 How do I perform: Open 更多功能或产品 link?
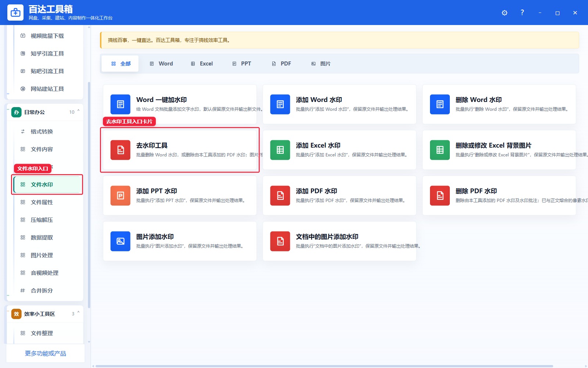(x=45, y=353)
